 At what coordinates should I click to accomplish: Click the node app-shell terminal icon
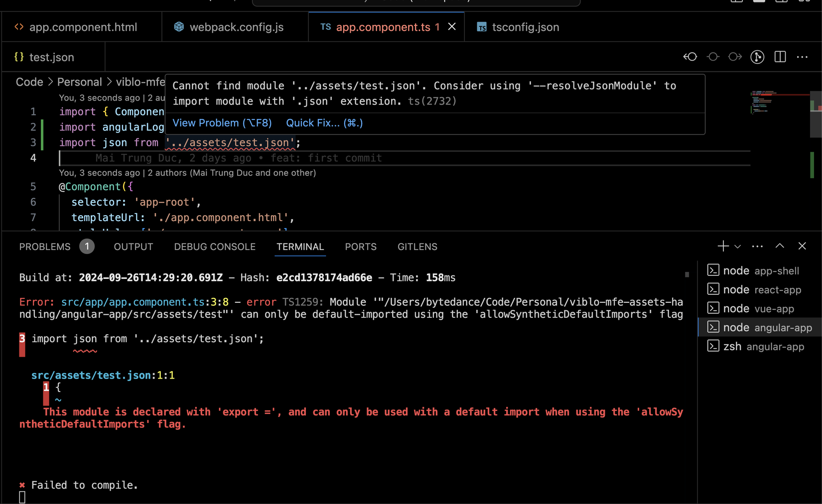pos(714,270)
